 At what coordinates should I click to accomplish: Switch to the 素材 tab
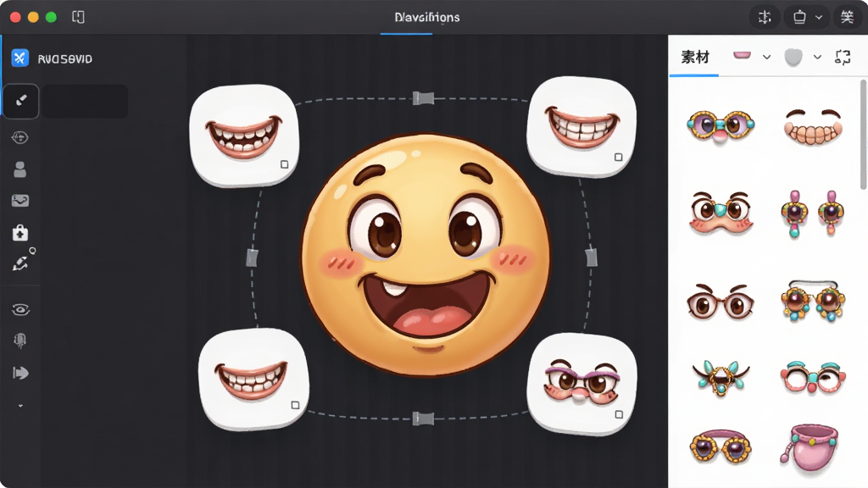click(695, 57)
